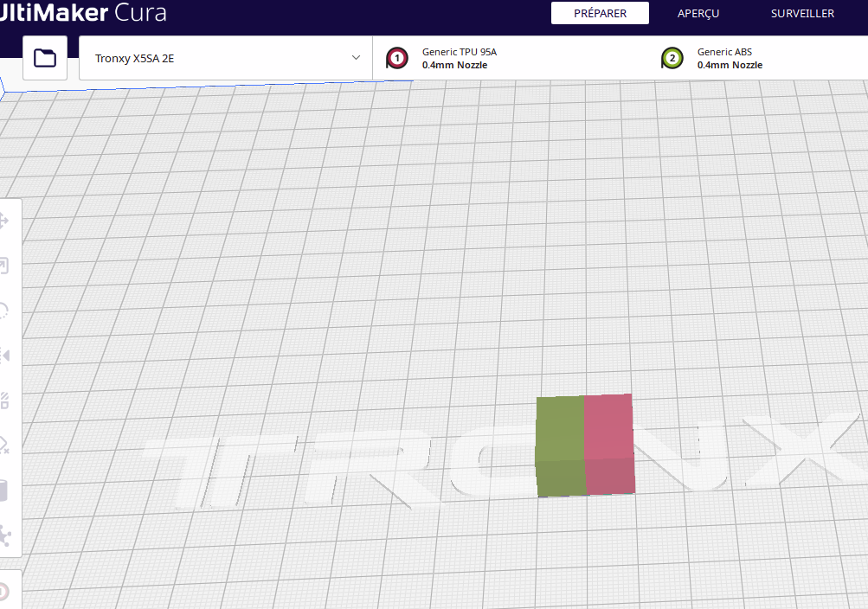Viewport: 868px width, 609px height.
Task: Click the extruder 2 green spool icon
Action: point(672,58)
